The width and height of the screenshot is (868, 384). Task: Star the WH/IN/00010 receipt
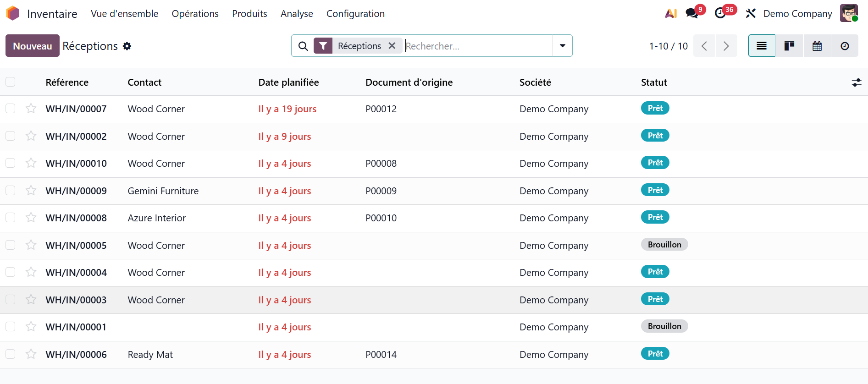coord(31,163)
